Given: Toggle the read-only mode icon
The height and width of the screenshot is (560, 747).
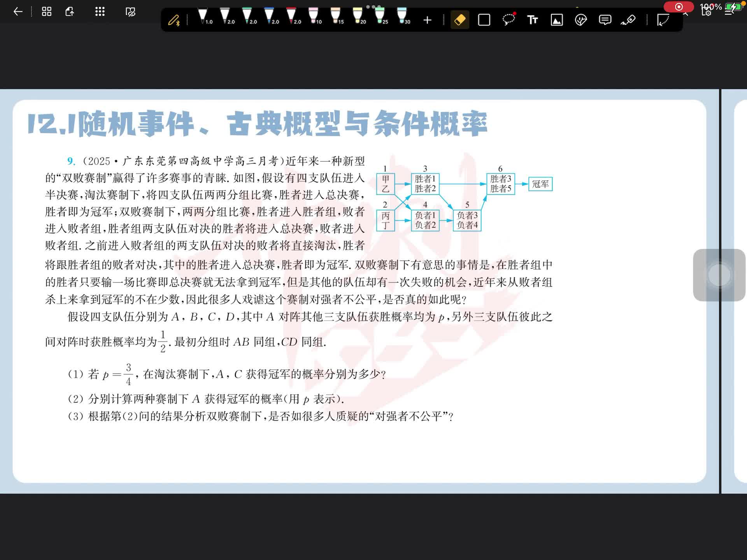Looking at the screenshot, I should pos(130,12).
